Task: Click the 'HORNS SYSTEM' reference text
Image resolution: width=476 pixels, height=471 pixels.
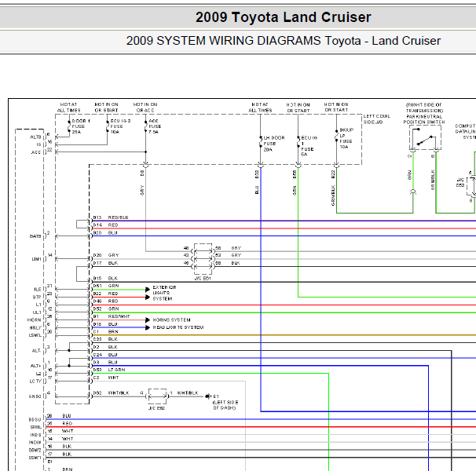Action: click(x=171, y=319)
